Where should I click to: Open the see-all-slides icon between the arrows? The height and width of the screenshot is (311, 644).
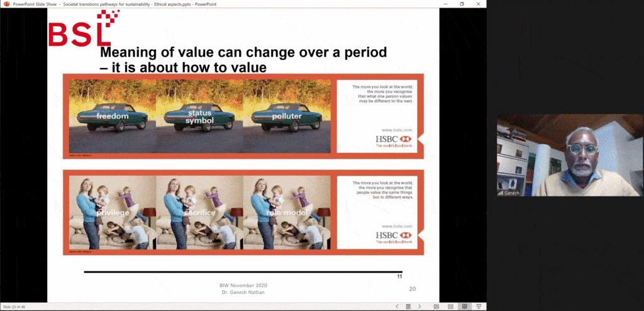click(408, 306)
